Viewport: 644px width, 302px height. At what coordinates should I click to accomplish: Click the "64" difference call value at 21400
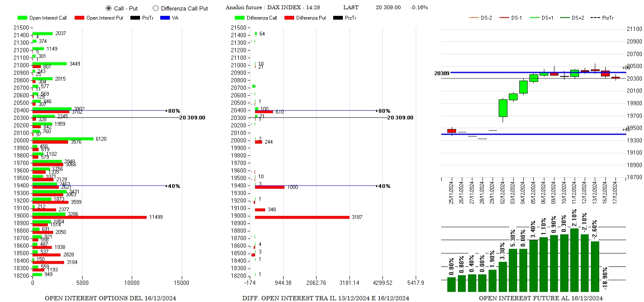[262, 34]
